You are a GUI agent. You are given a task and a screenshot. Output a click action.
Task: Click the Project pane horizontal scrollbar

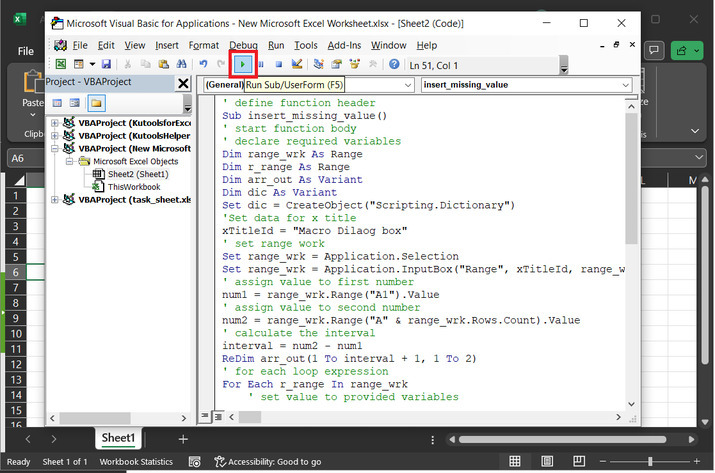coord(95,418)
